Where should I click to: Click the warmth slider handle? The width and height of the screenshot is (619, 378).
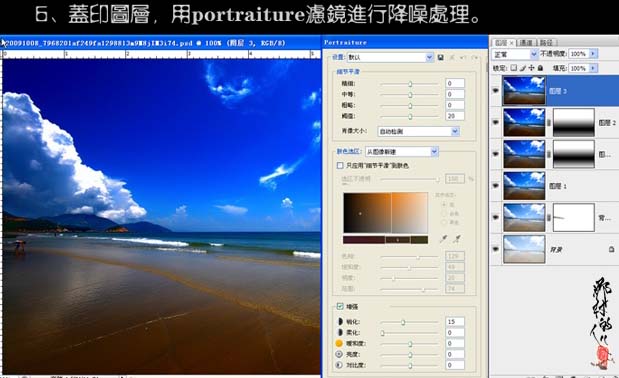tap(410, 344)
